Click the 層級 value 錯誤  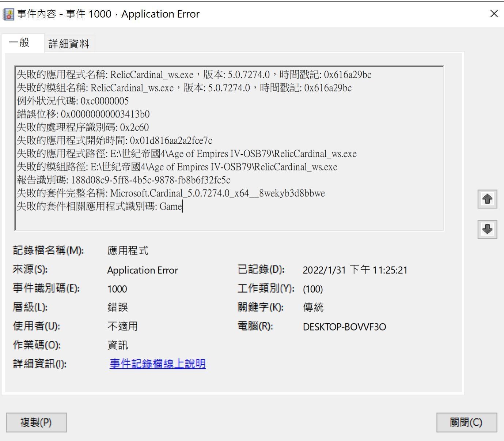[x=117, y=307]
